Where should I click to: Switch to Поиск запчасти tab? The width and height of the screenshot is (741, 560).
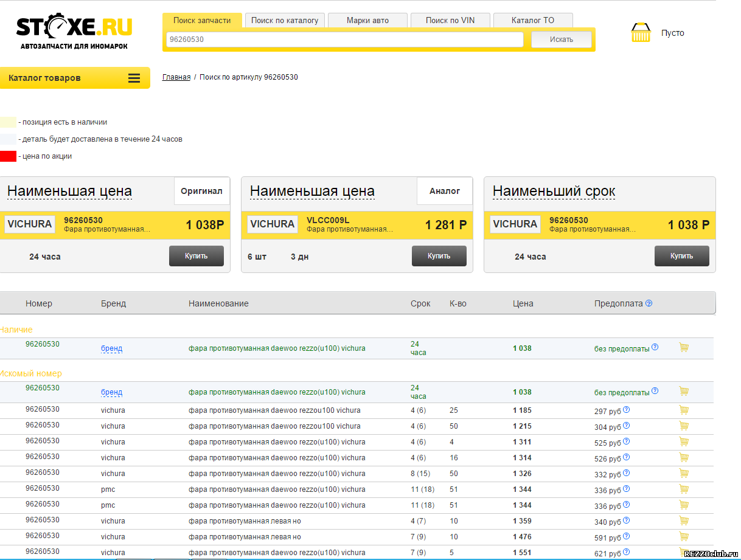[202, 20]
